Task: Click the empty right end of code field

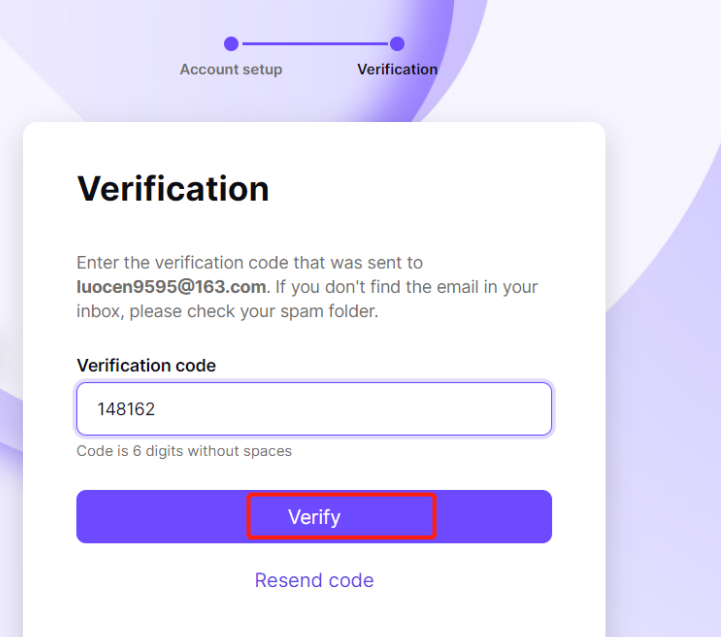Action: 480,409
